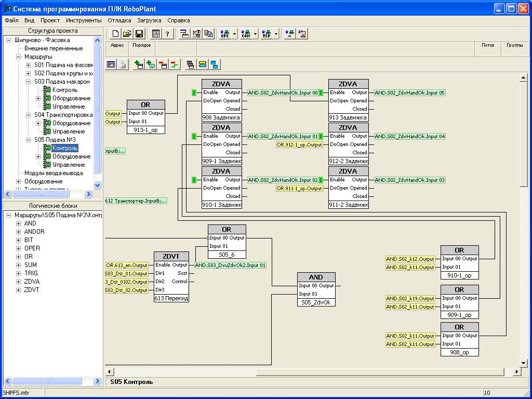Image resolution: width=532 pixels, height=399 pixels.
Task: Click the COM connection toolbar button
Action: click(246, 34)
